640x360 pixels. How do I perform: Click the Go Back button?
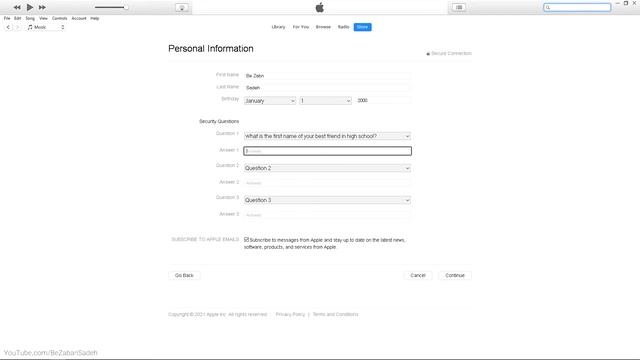tap(184, 276)
